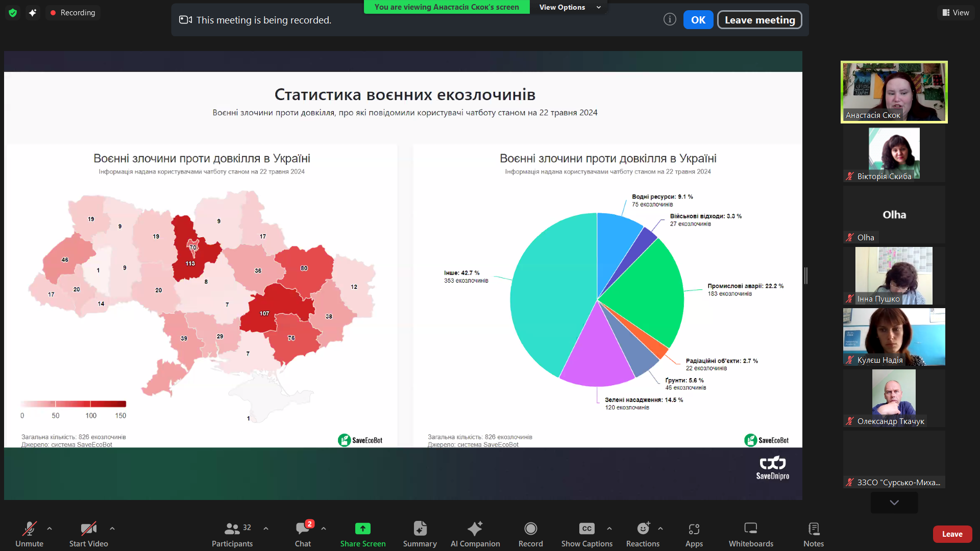Click the Leave meeting button in banner
This screenshot has width=980, height=551.
tap(759, 20)
